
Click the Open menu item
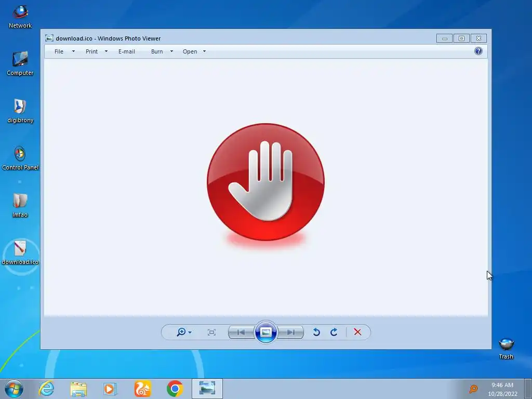(190, 51)
